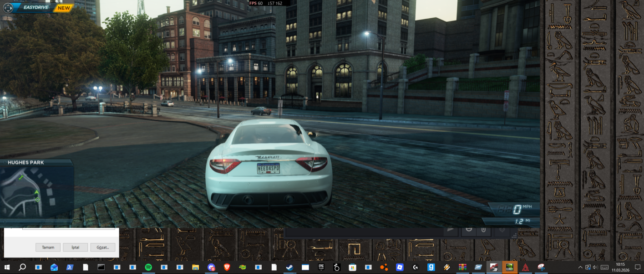Open the PowerShell taskbar icon

70,267
